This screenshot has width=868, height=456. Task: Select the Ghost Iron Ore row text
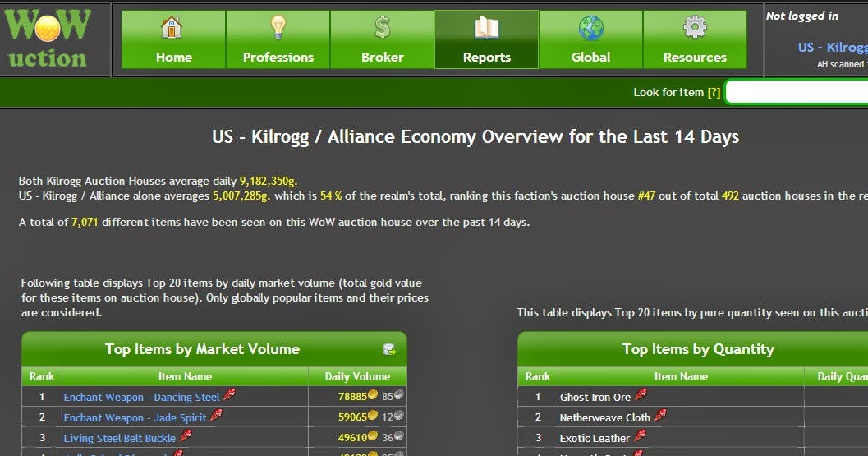pyautogui.click(x=595, y=398)
